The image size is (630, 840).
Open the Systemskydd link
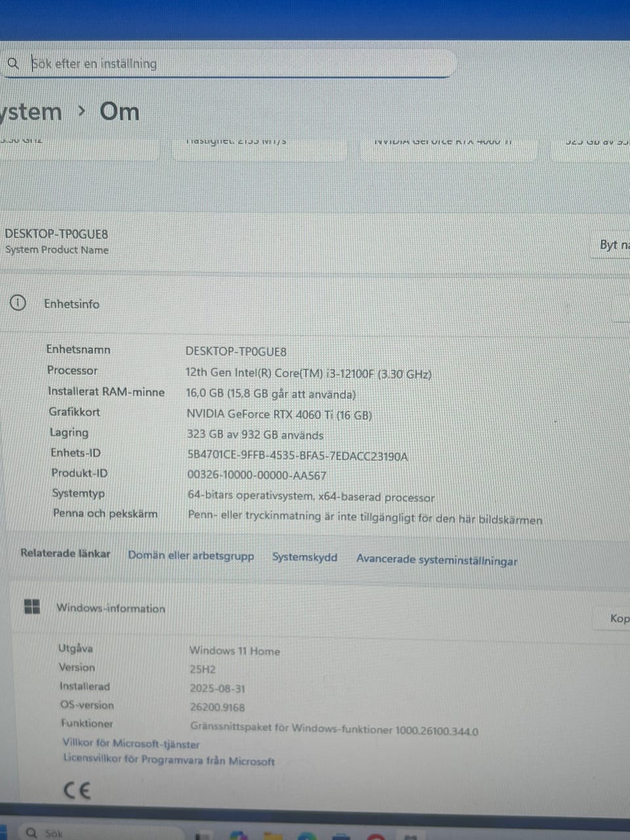tap(304, 557)
